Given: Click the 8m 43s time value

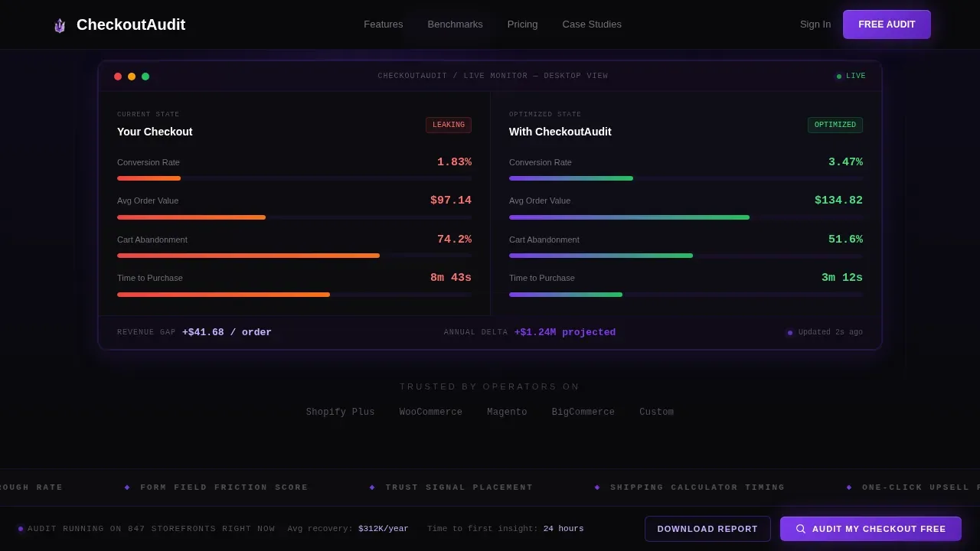Looking at the screenshot, I should click(x=451, y=278).
